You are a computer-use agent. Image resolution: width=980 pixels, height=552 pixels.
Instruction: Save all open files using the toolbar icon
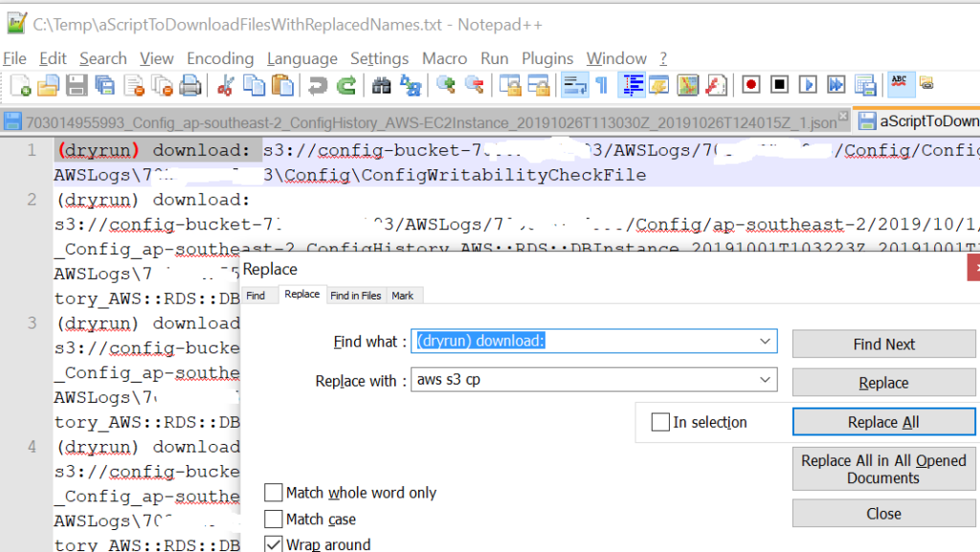pos(105,85)
